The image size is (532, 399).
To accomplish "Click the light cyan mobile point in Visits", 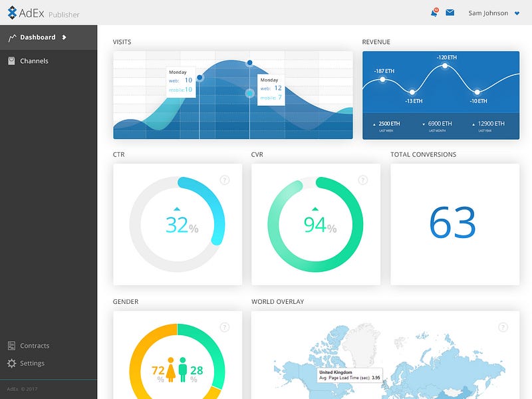I will pyautogui.click(x=250, y=93).
